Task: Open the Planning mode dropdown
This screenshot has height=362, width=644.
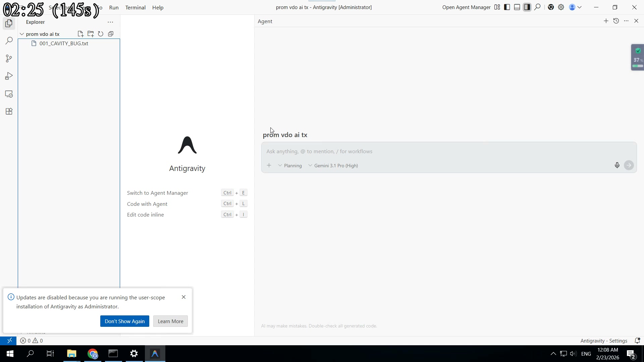Action: pyautogui.click(x=290, y=165)
